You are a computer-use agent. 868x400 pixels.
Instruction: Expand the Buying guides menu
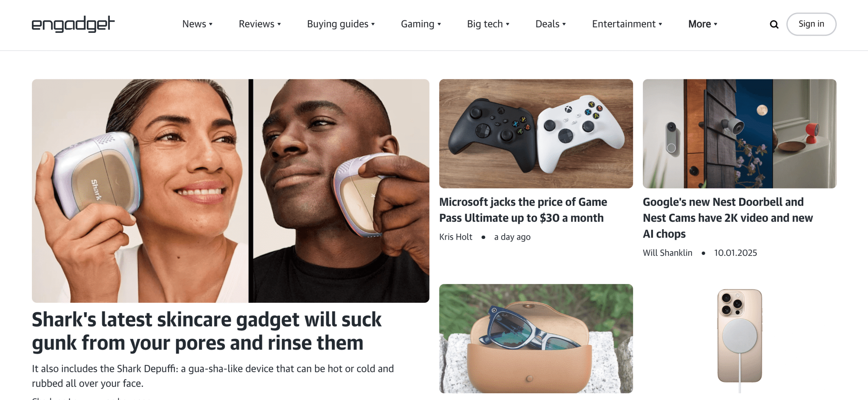pyautogui.click(x=341, y=24)
